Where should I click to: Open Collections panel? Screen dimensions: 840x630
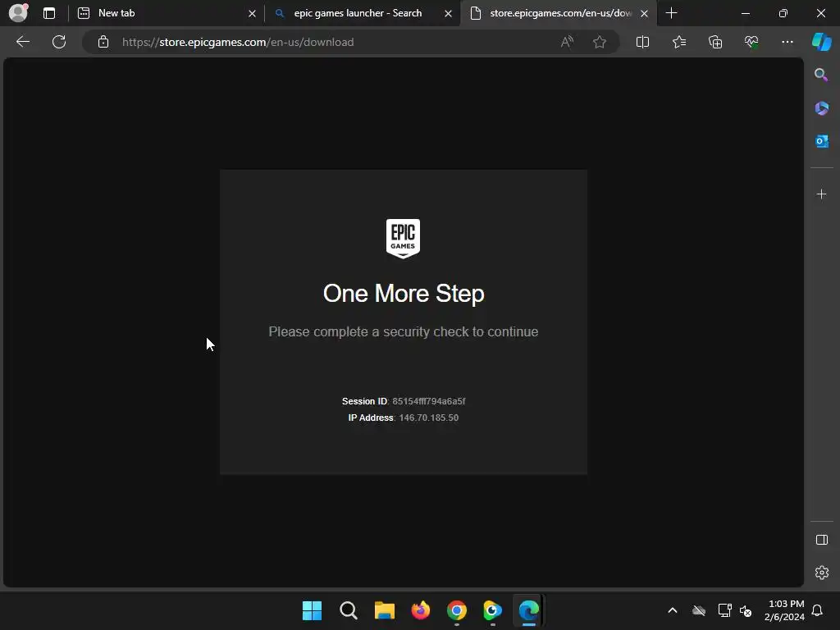[x=715, y=42]
